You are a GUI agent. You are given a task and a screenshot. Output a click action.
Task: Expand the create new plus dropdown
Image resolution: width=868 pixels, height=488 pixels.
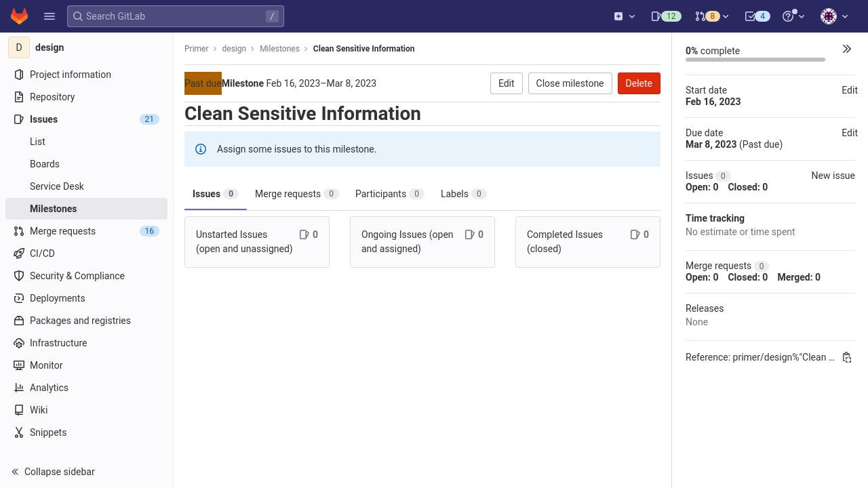pyautogui.click(x=625, y=16)
